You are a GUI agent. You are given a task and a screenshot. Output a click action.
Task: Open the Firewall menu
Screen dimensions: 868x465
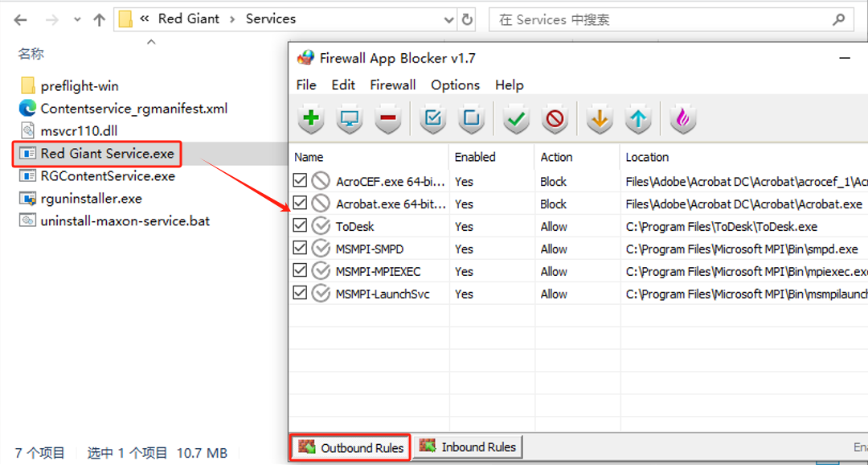[x=392, y=84]
